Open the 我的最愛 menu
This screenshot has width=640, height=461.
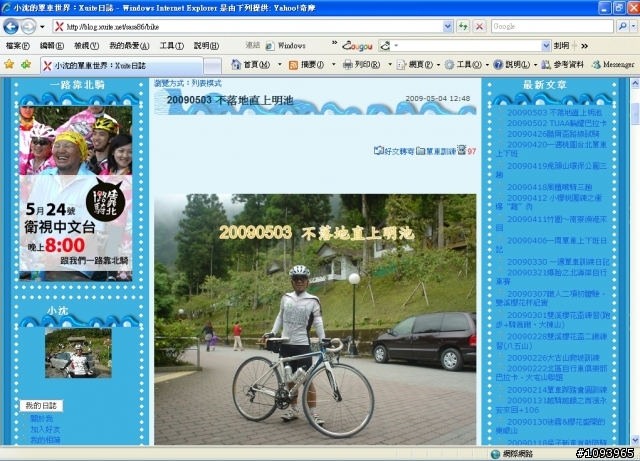click(129, 46)
